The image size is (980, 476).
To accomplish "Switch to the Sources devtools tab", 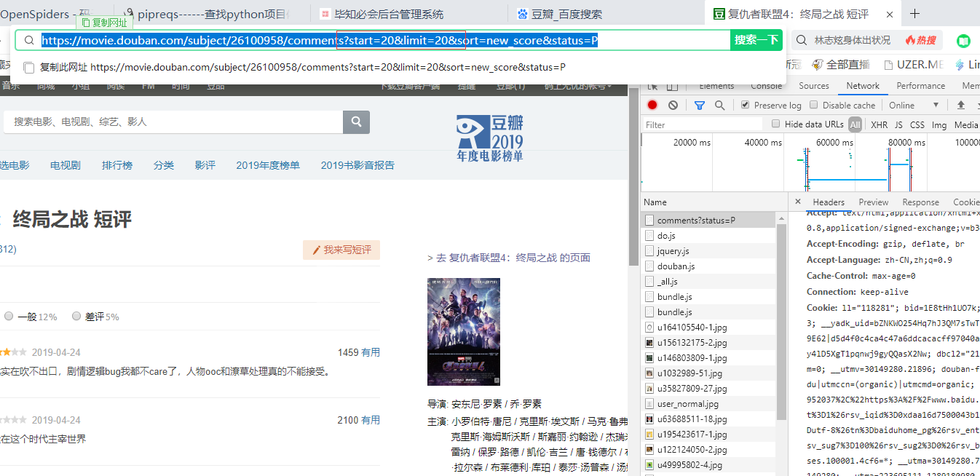I will (x=813, y=86).
